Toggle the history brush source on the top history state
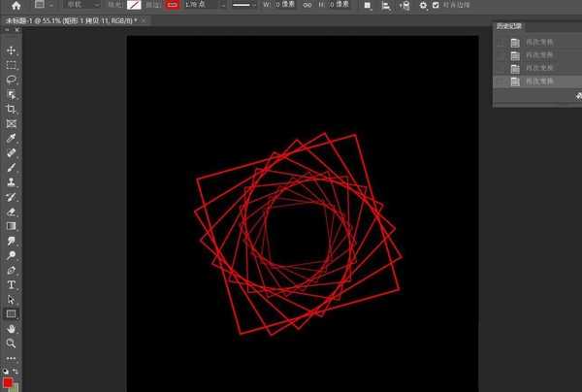The width and height of the screenshot is (582, 392). 501,43
